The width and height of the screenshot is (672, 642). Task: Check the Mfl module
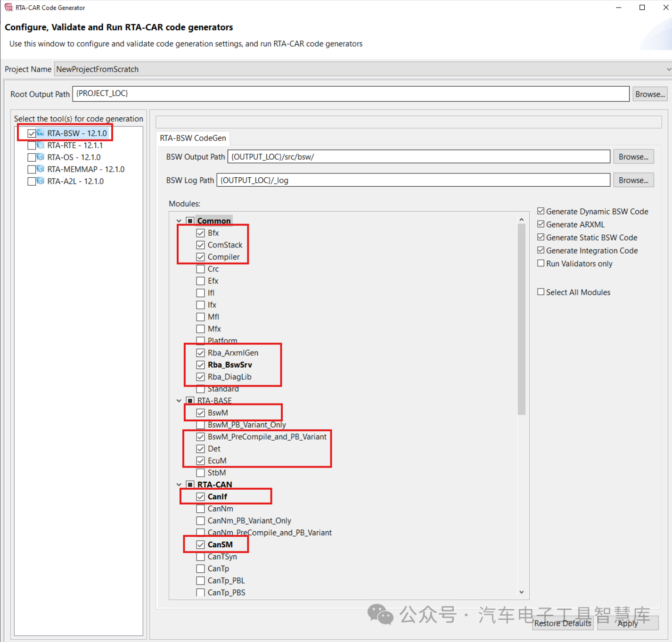coord(201,317)
